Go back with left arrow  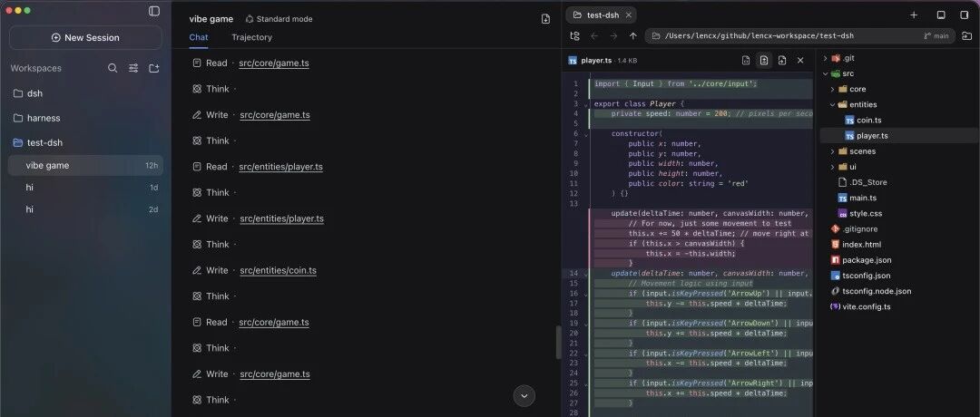point(594,36)
